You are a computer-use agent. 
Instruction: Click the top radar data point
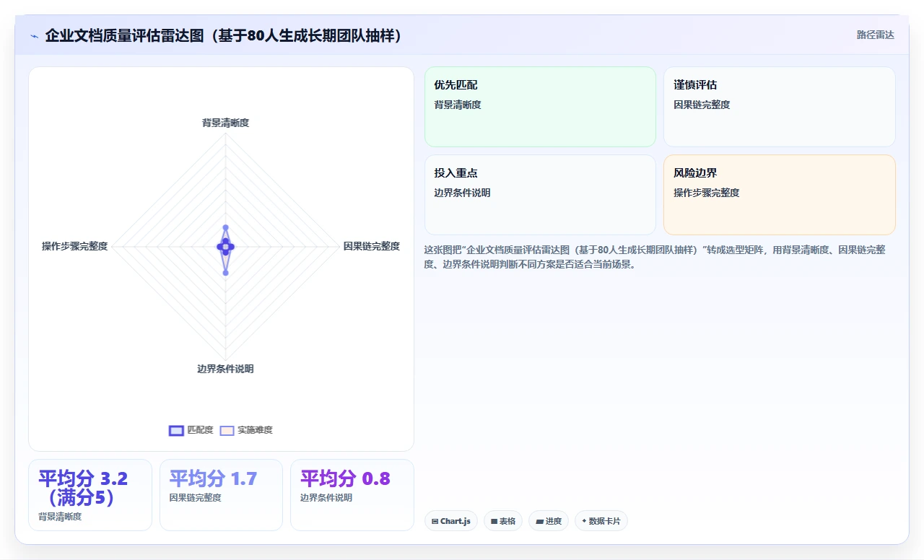pyautogui.click(x=225, y=227)
